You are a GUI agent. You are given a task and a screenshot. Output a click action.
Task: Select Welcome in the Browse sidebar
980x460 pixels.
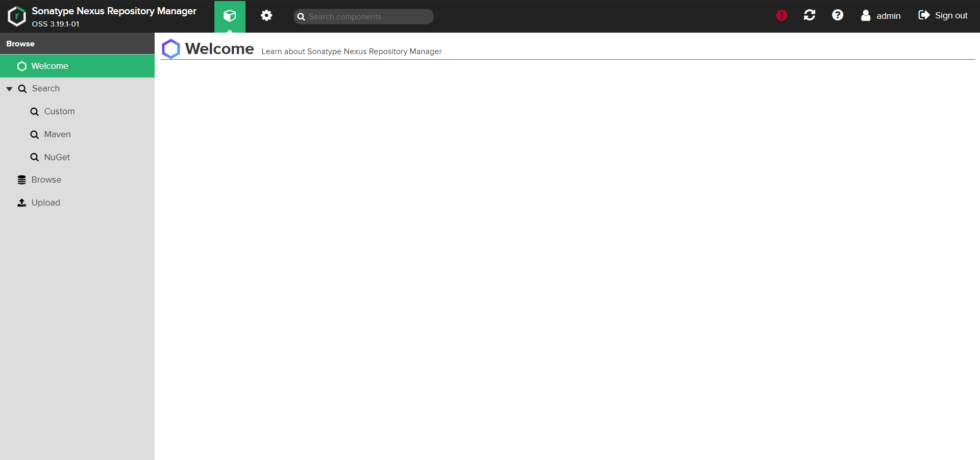[x=77, y=66]
